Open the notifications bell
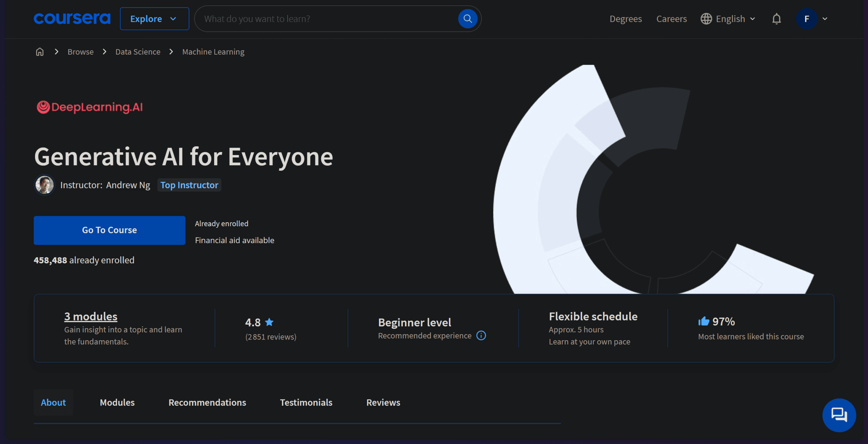Screen dimensions: 868x444 776,19
